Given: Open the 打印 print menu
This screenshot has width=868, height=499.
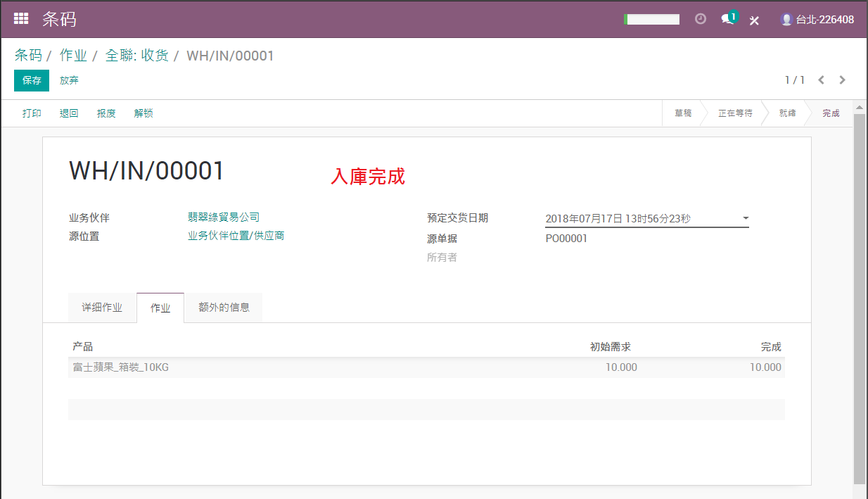Looking at the screenshot, I should pos(32,113).
